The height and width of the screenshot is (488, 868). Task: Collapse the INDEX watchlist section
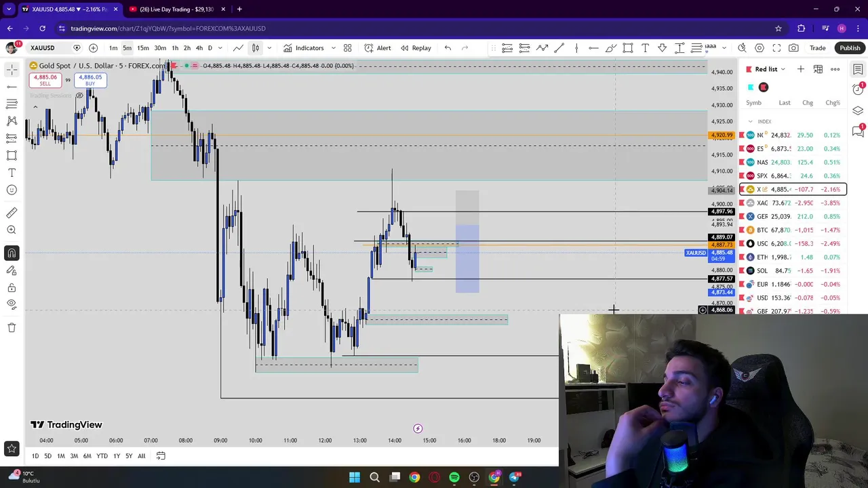pos(750,121)
